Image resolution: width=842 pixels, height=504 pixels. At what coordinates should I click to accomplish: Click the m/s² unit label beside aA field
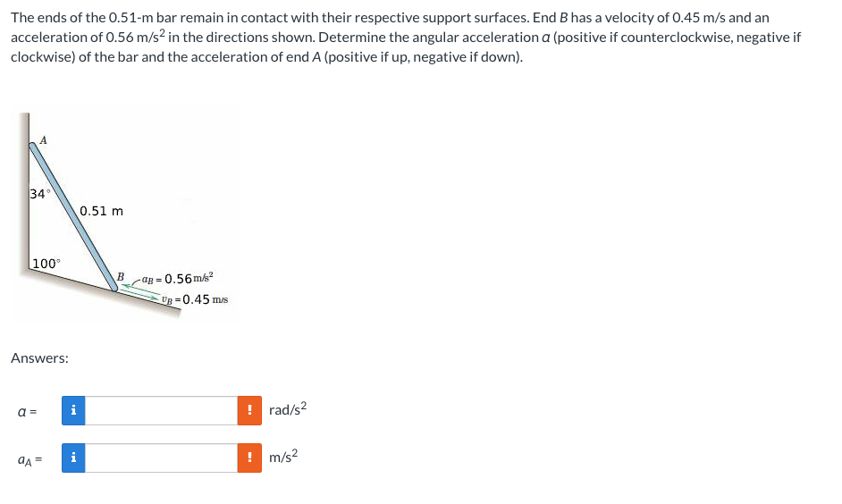click(282, 458)
